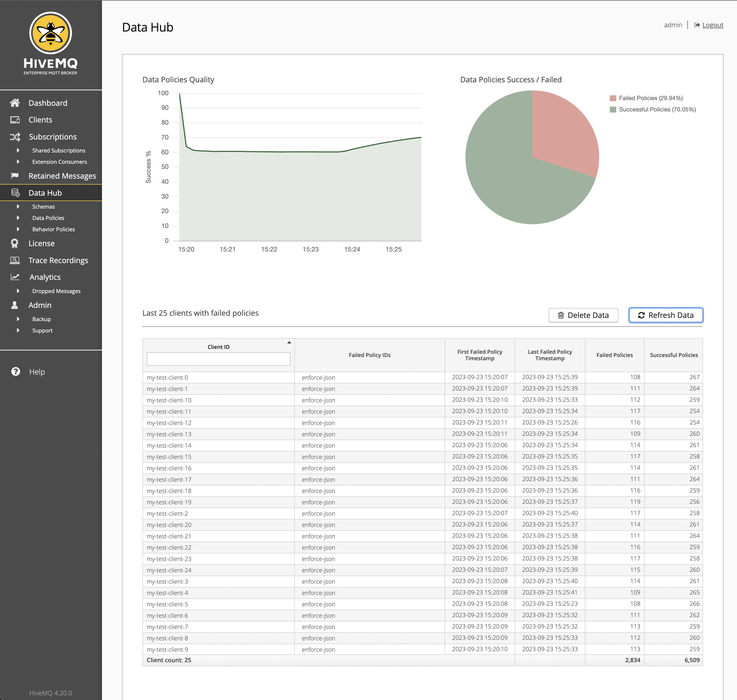Click the License ribbon icon
Image resolution: width=737 pixels, height=700 pixels.
coord(15,243)
